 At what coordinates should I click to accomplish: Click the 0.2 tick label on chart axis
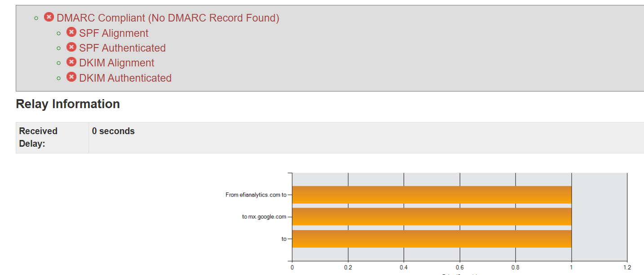348,267
